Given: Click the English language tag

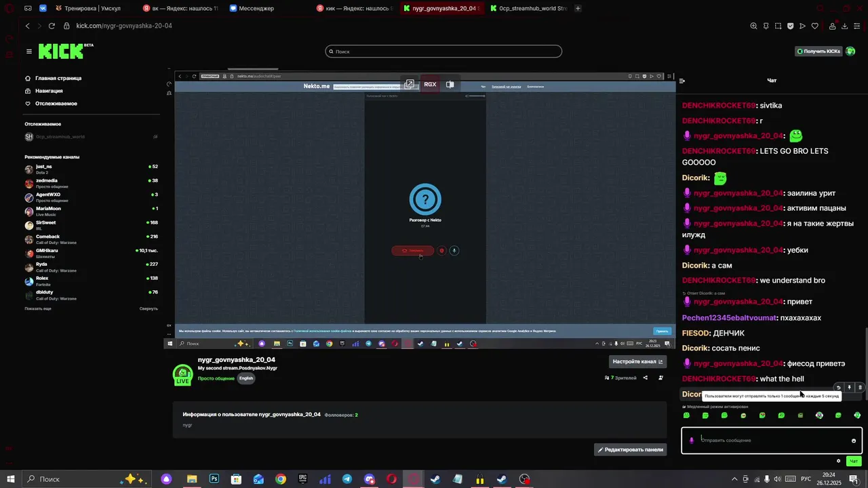Looking at the screenshot, I should [246, 378].
